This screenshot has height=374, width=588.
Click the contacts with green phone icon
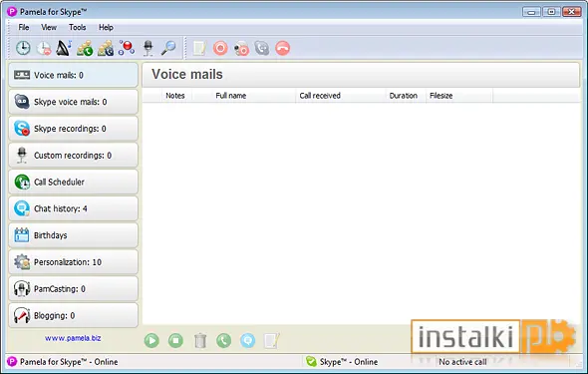(x=85, y=48)
